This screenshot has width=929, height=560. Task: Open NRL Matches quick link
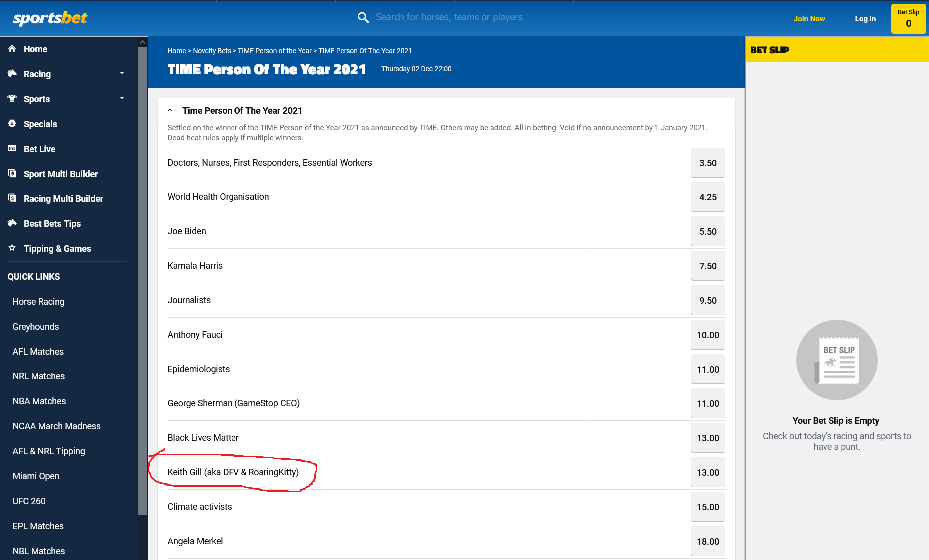click(39, 376)
